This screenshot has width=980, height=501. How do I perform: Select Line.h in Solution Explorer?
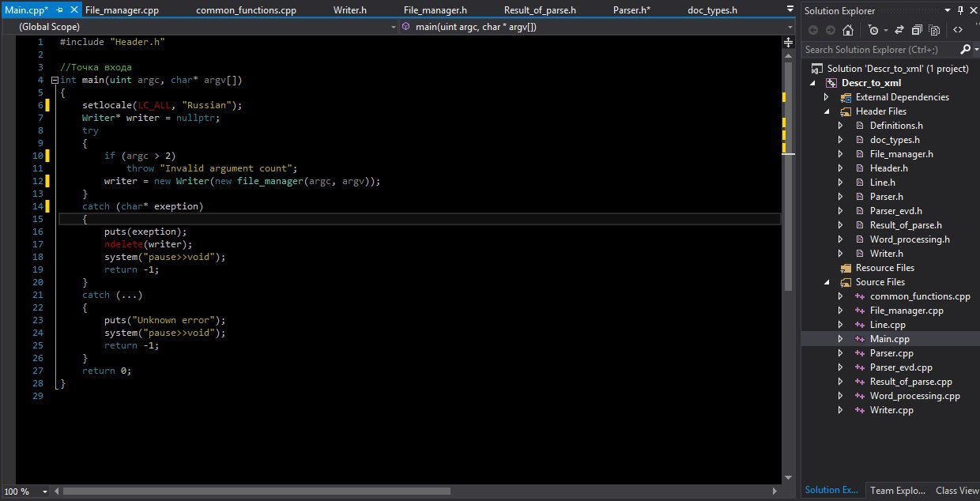tap(883, 183)
